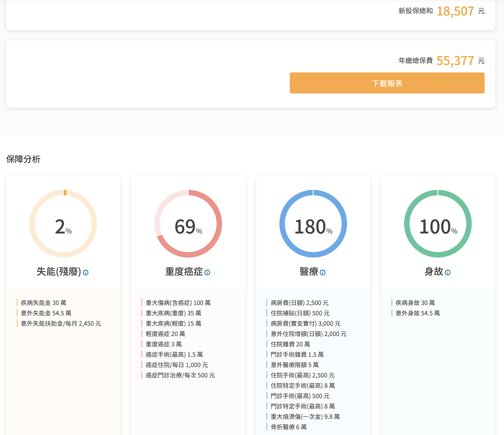Click the 骨折醫療 6 萬 item
504x435 pixels.
(289, 427)
